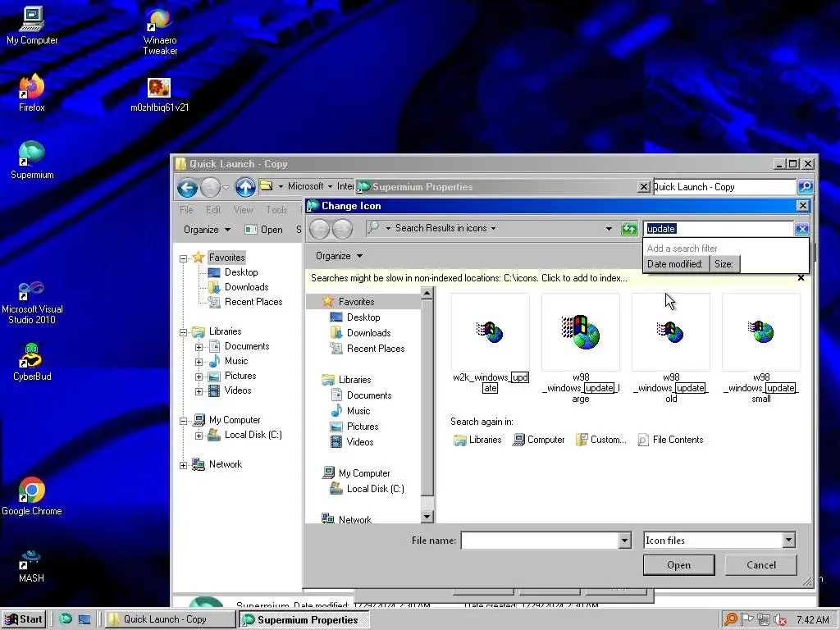The image size is (840, 630).
Task: Click Show Desktop icon in Quick Launch bar
Action: point(84,619)
